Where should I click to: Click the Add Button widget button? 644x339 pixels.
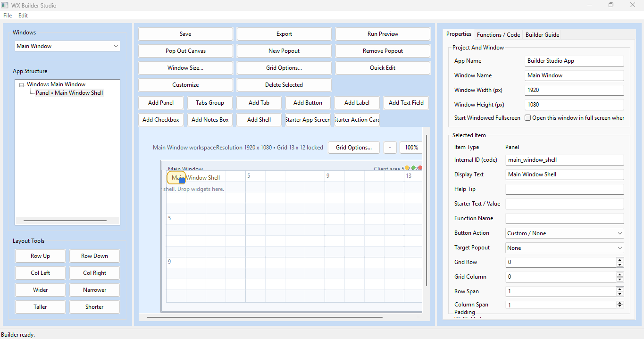tap(308, 103)
